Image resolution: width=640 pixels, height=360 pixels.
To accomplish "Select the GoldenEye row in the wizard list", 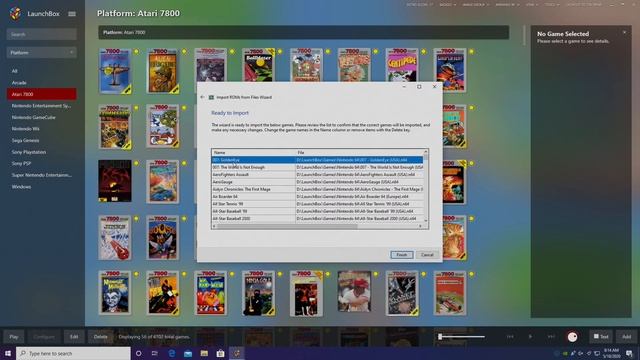I will point(317,160).
